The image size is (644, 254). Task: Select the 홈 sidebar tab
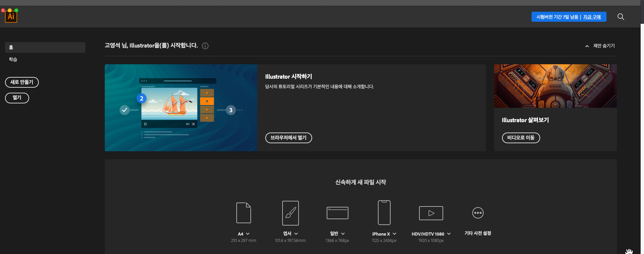point(45,48)
